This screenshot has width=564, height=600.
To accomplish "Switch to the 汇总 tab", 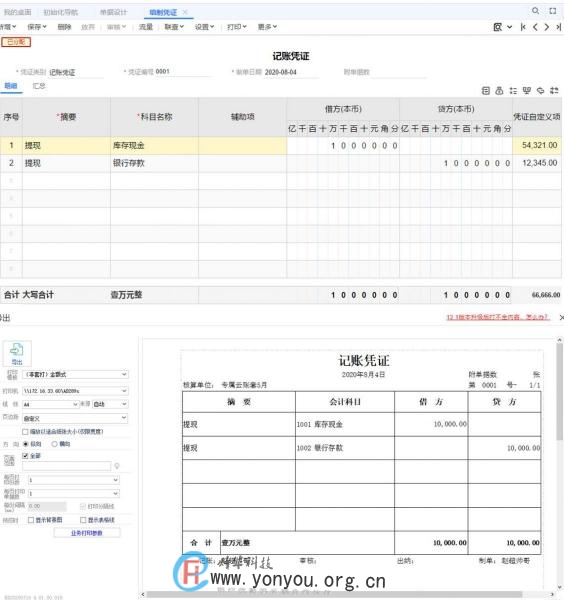I will pyautogui.click(x=39, y=86).
